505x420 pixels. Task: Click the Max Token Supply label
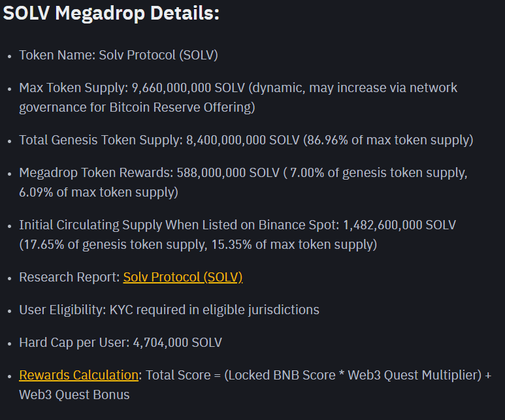click(72, 88)
